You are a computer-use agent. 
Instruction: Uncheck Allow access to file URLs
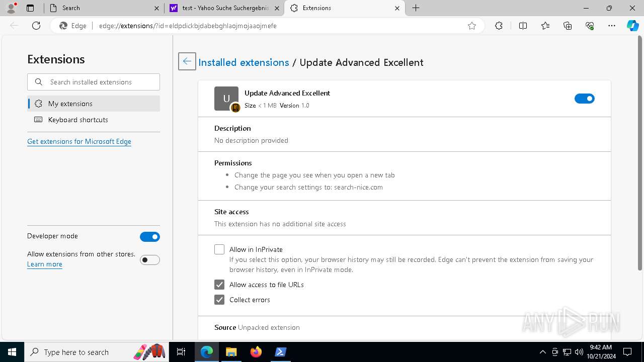click(219, 285)
